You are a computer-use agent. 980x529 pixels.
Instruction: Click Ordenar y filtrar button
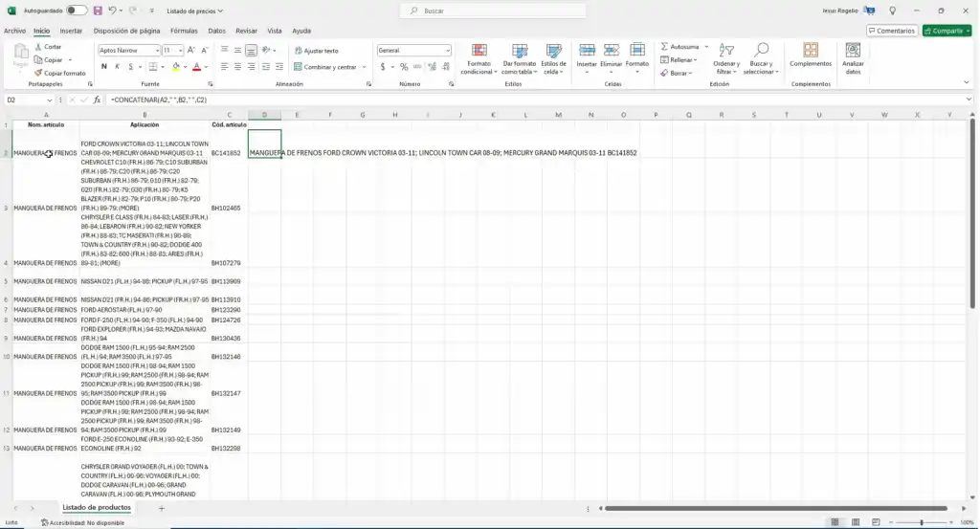725,58
